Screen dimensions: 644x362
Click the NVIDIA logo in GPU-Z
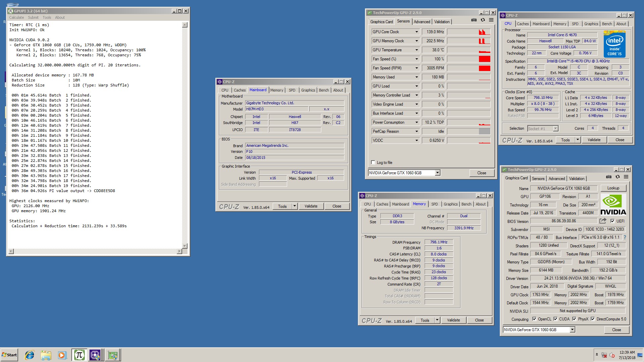point(613,204)
